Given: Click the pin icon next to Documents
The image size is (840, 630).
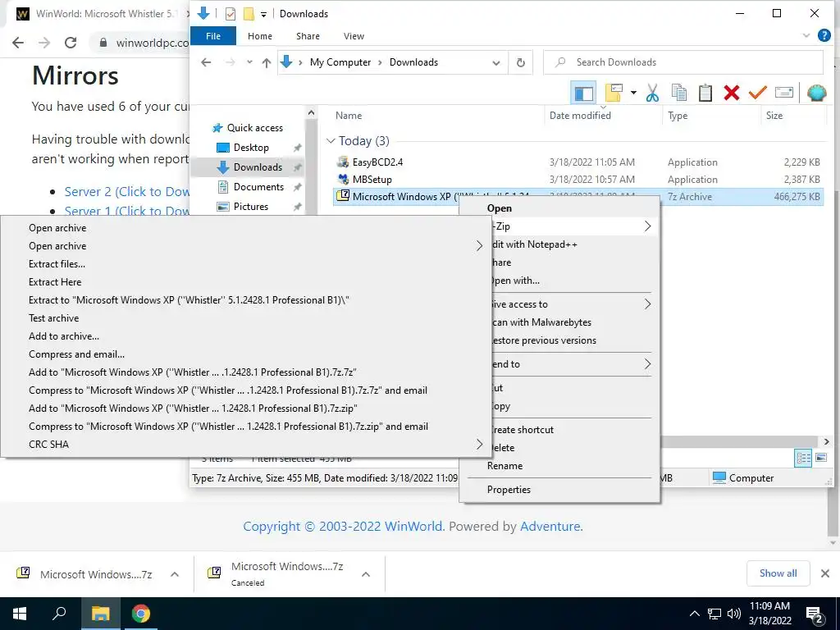Looking at the screenshot, I should [x=297, y=187].
